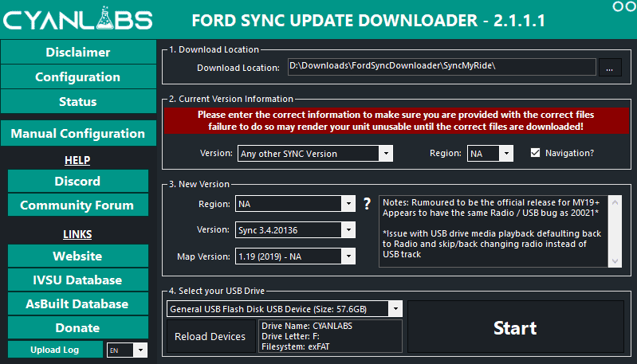
Task: Open the current Region NA dropdown
Action: click(x=490, y=154)
